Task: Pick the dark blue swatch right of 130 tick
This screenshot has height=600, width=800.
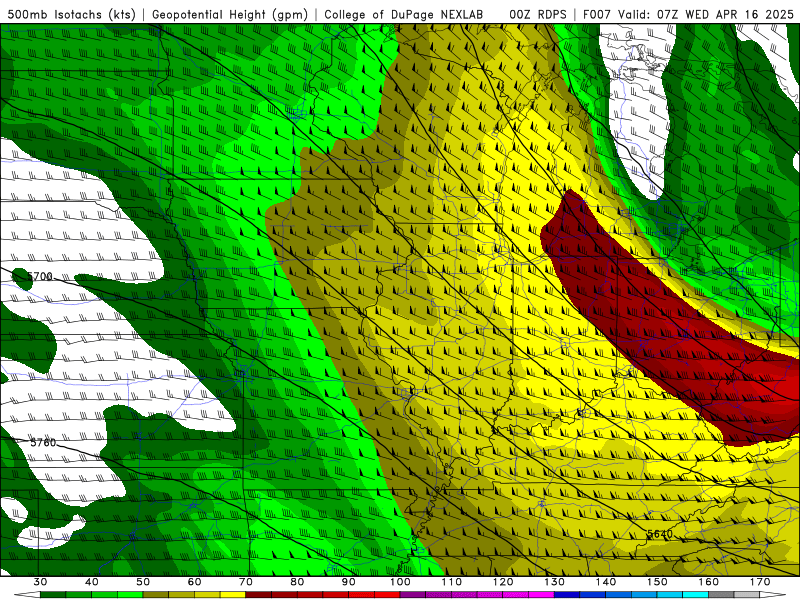Action: click(567, 595)
